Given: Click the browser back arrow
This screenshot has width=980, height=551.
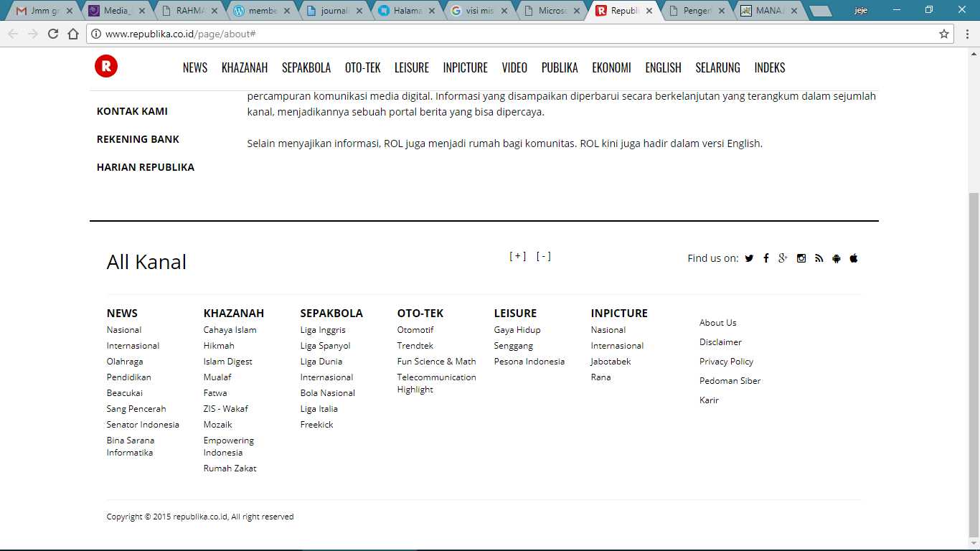Looking at the screenshot, I should pos(13,34).
